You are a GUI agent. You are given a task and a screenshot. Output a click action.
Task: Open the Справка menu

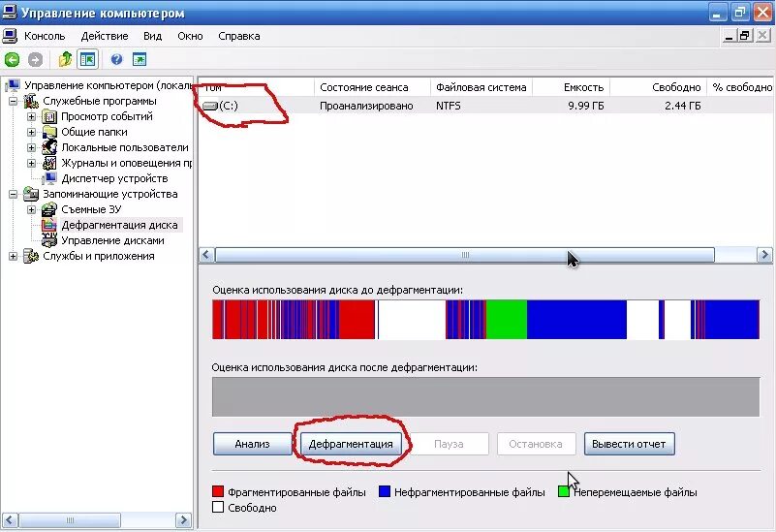click(x=239, y=36)
